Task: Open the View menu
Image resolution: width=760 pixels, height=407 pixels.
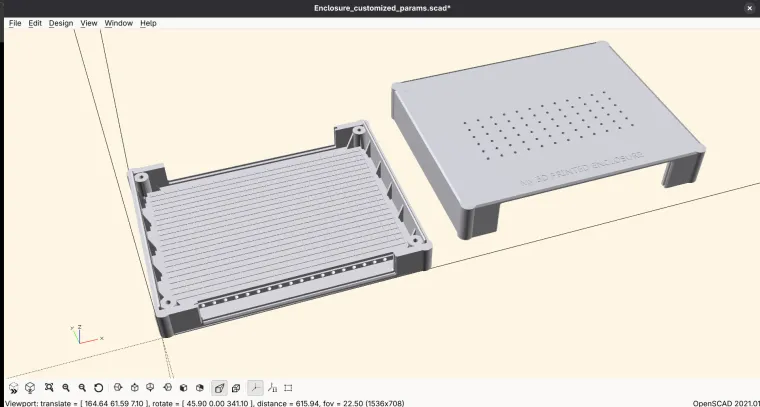Action: point(89,23)
